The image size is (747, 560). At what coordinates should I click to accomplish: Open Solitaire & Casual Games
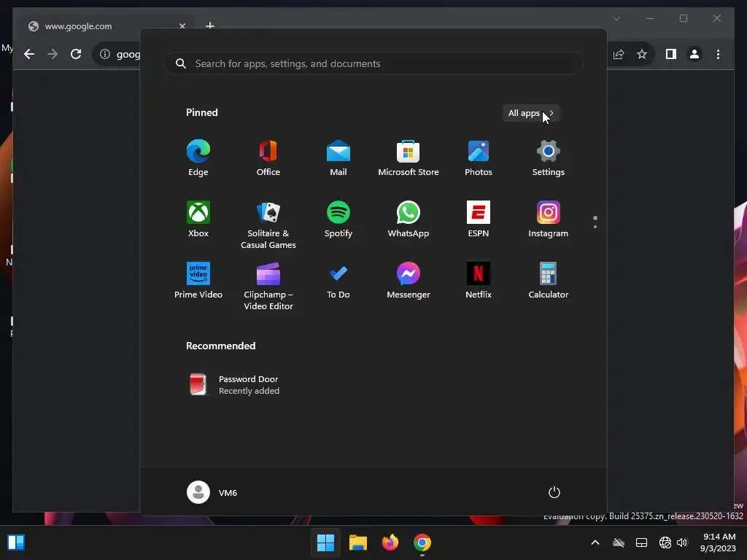(268, 225)
